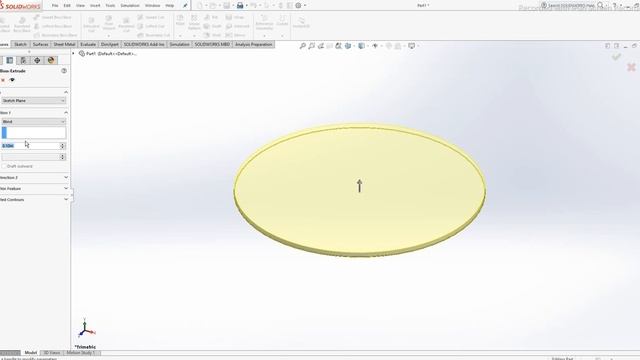Select the Motion Study 1 tab

pyautogui.click(x=81, y=353)
